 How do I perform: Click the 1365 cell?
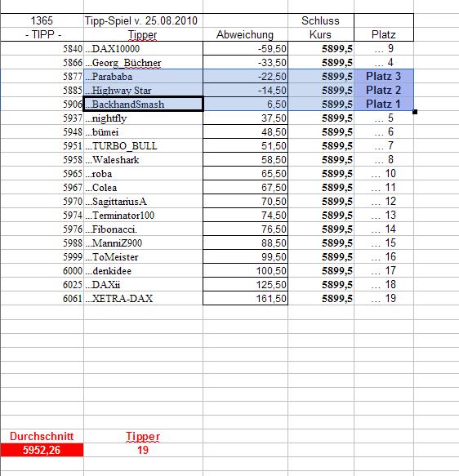(x=42, y=20)
